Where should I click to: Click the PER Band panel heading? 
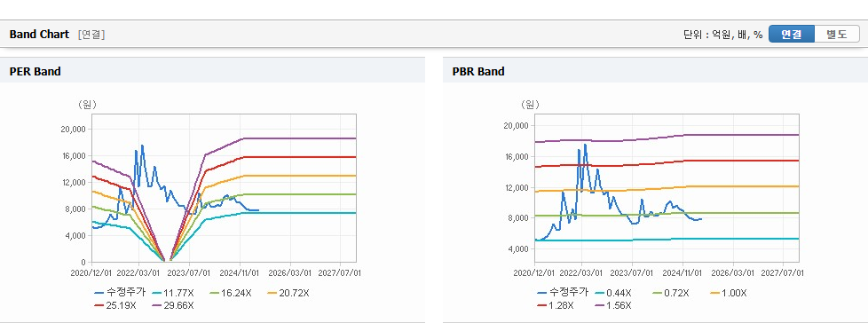click(35, 71)
